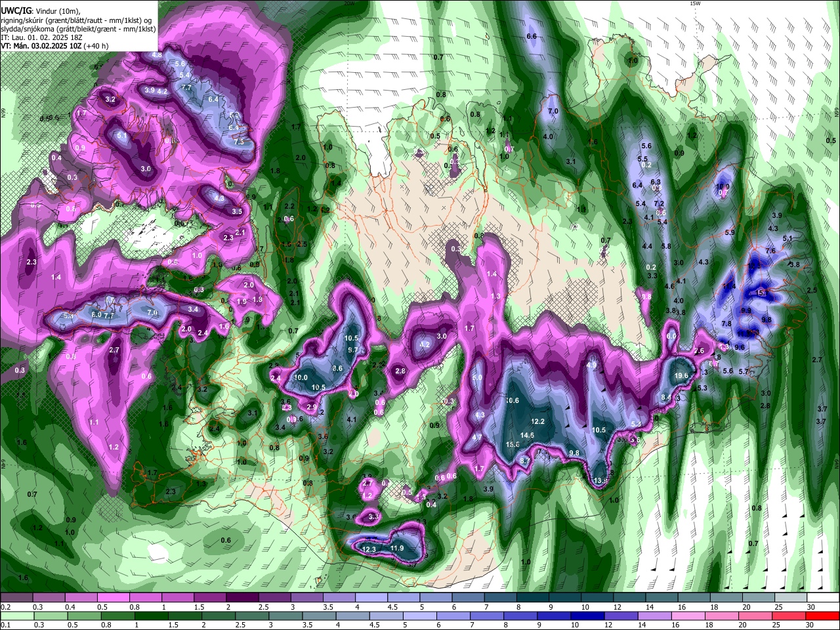Choose the snow-scale swatch labeled 12

click(x=630, y=598)
